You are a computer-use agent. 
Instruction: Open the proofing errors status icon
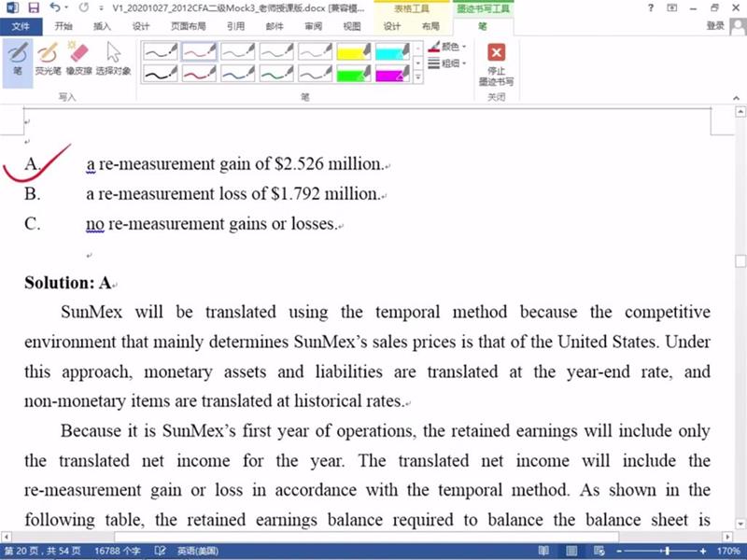(160, 551)
